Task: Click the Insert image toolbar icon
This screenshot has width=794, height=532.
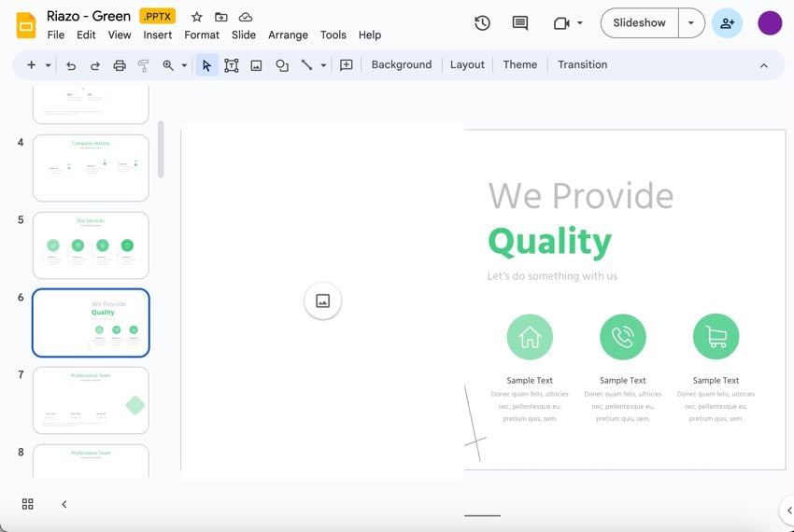Action: point(256,65)
